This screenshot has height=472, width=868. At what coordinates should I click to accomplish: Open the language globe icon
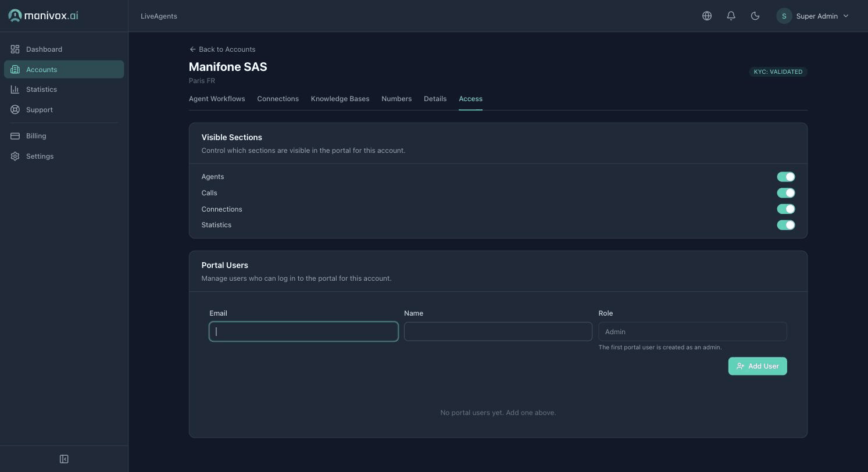(707, 16)
